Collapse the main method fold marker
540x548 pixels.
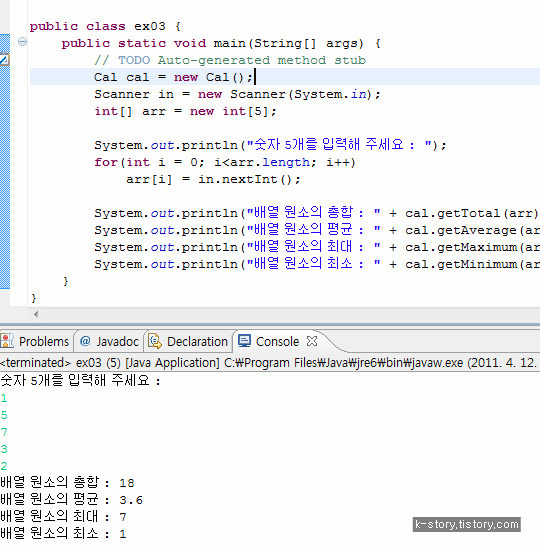22,42
